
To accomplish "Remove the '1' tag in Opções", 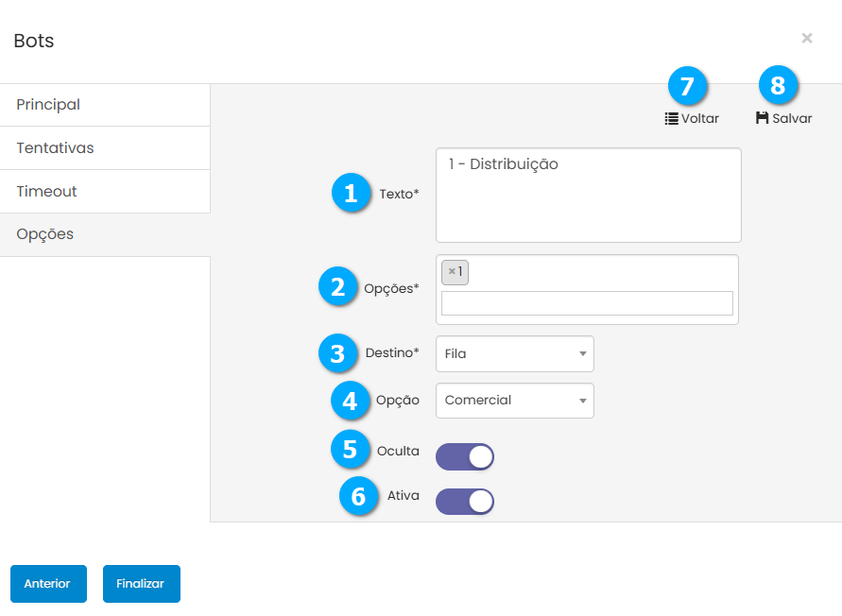I will (452, 272).
